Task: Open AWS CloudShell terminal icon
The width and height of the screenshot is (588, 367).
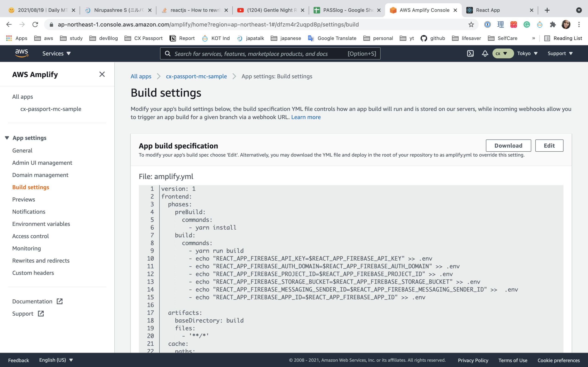Action: [x=470, y=53]
